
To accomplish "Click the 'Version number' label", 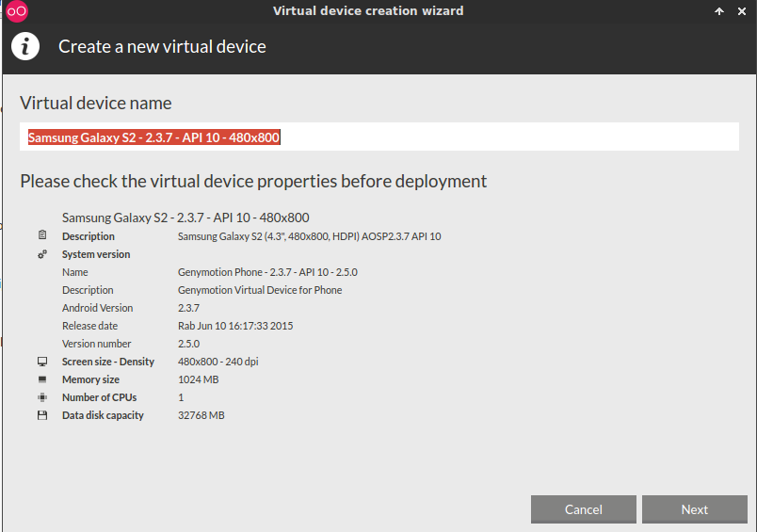I will point(97,344).
